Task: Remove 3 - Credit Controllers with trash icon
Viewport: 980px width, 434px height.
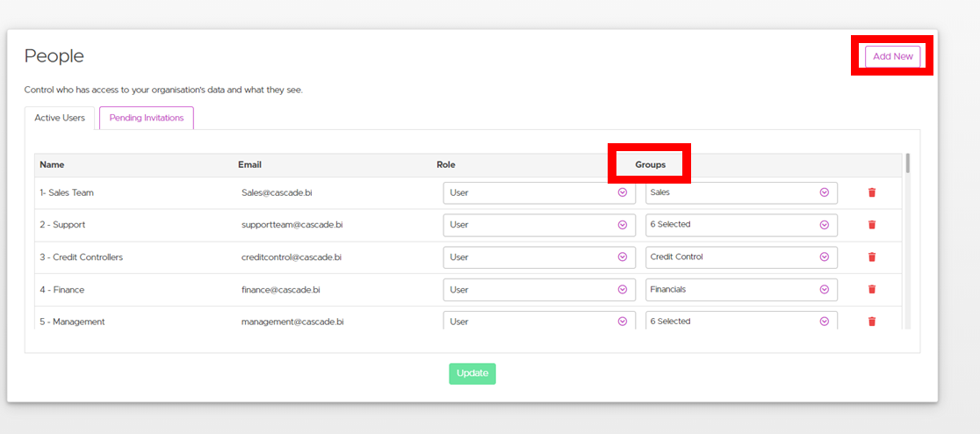Action: 871,257
